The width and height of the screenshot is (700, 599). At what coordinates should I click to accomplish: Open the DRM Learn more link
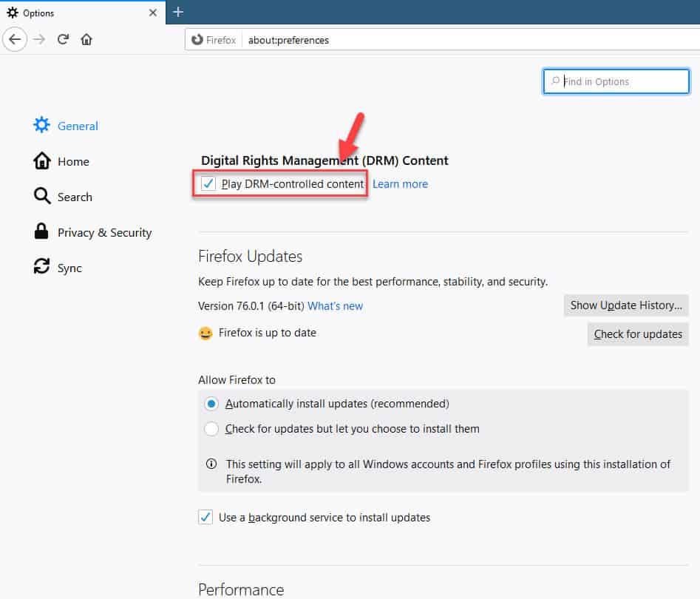(400, 184)
